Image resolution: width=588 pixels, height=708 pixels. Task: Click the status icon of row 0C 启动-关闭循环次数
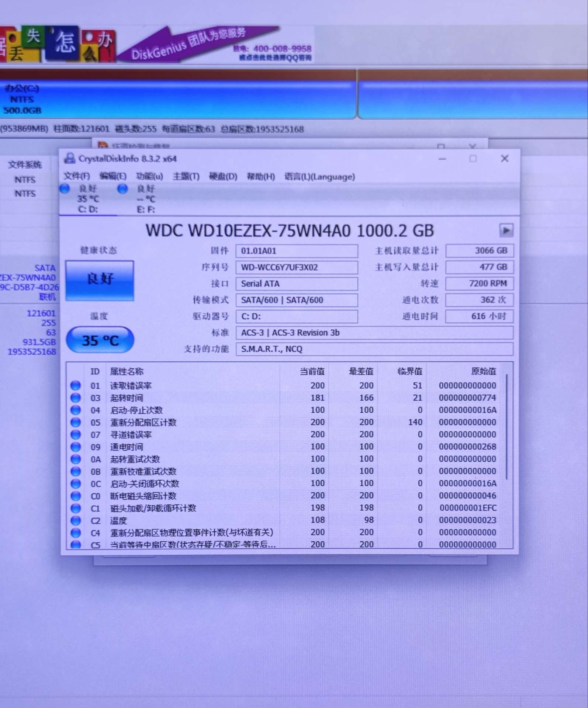pos(76,483)
